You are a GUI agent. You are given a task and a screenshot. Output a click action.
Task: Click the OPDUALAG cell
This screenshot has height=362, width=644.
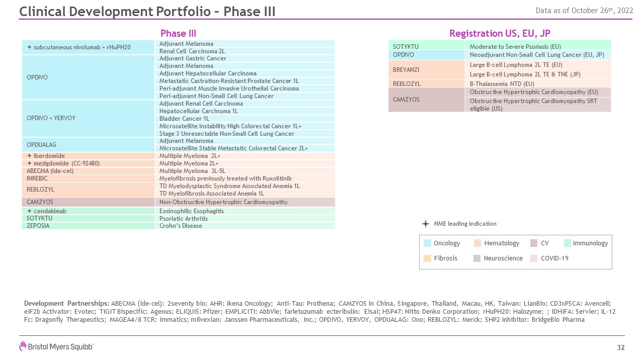88,145
